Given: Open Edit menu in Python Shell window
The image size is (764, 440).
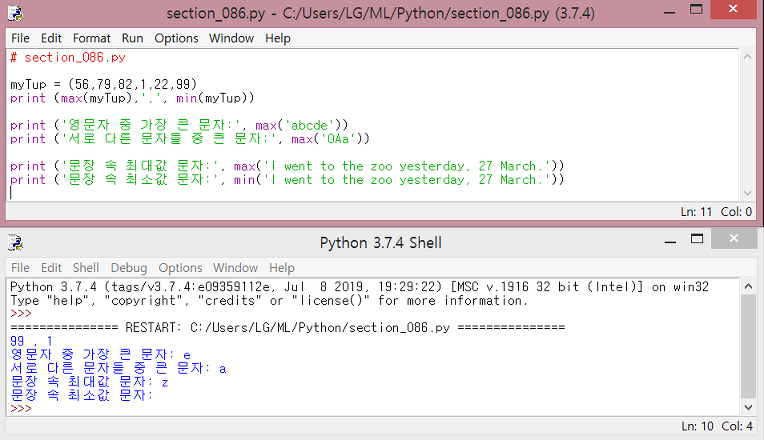Looking at the screenshot, I should [x=51, y=268].
